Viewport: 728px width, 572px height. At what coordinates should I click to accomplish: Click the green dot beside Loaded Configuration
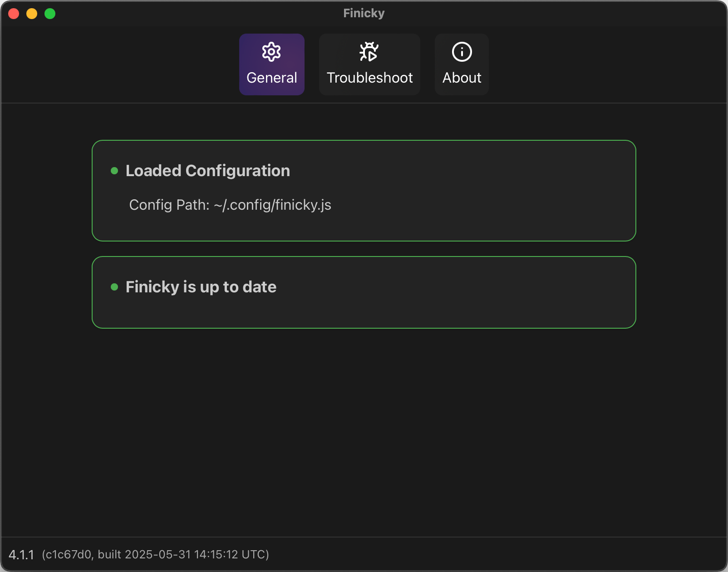(x=114, y=171)
